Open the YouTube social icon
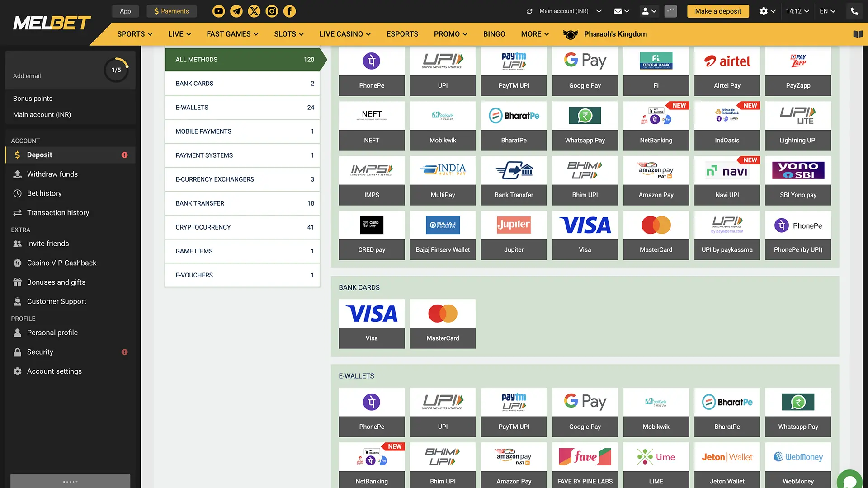 218,11
